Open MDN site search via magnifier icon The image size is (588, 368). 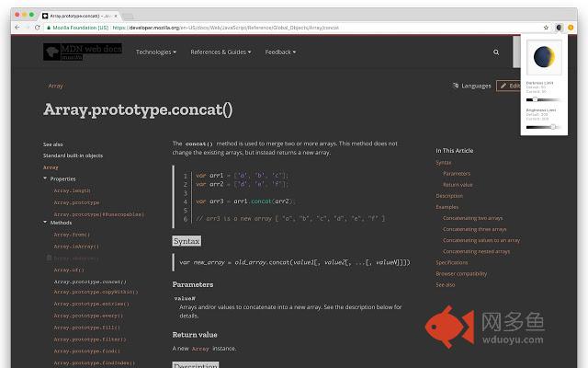click(x=496, y=52)
